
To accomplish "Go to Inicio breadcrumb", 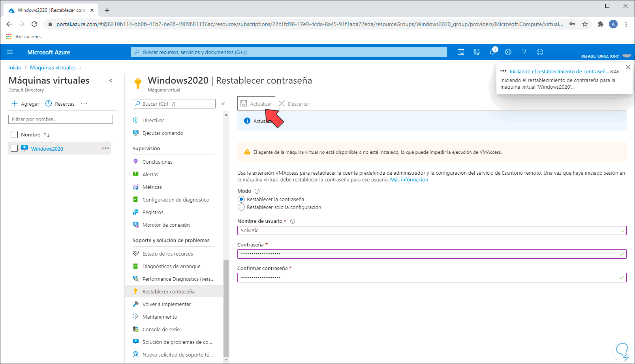I will (x=15, y=67).
